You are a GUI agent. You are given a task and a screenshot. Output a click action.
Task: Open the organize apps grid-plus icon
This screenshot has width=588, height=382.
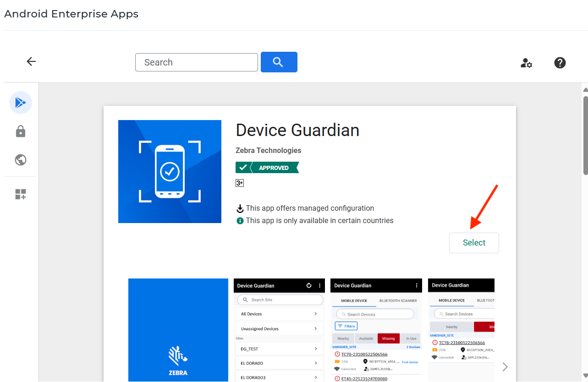[21, 194]
